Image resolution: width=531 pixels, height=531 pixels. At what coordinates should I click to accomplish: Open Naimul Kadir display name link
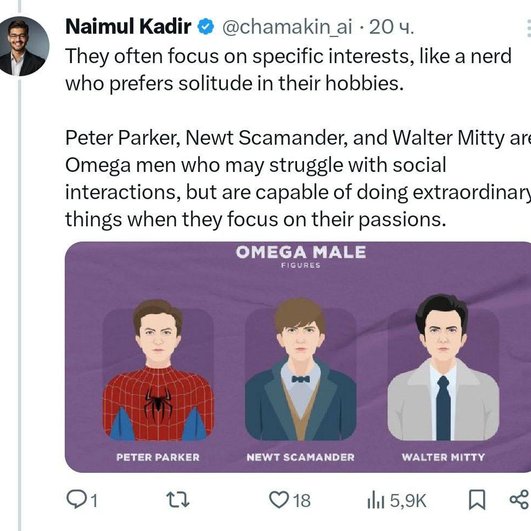coord(128,26)
